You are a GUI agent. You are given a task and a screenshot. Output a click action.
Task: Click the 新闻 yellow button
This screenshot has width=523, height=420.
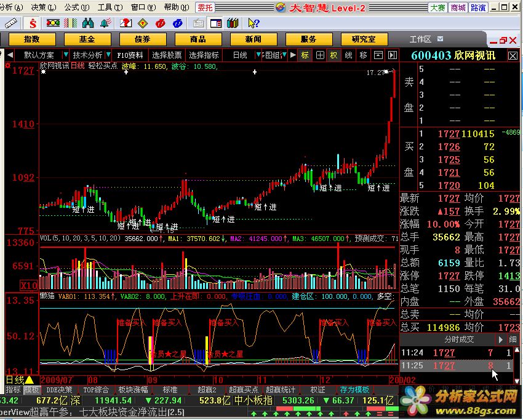click(x=254, y=39)
